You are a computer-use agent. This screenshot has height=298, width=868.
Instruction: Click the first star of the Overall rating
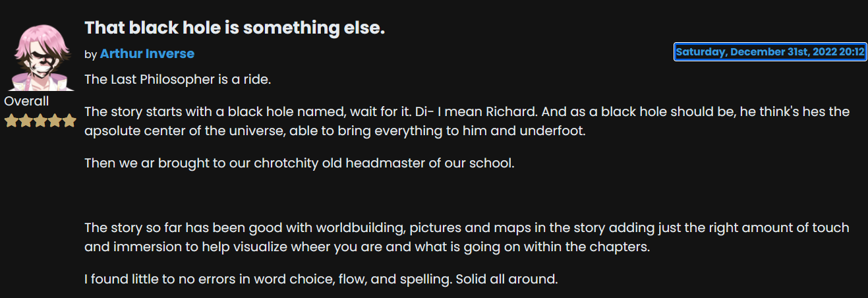pos(11,121)
